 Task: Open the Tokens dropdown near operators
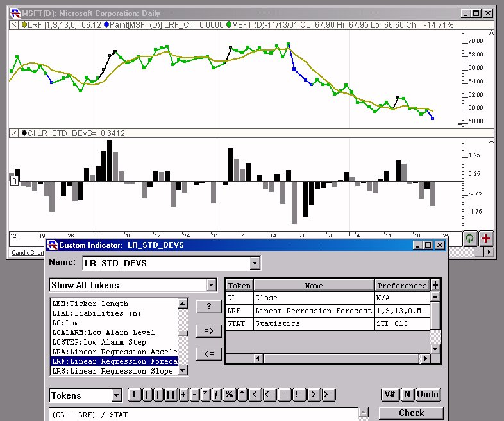116,395
